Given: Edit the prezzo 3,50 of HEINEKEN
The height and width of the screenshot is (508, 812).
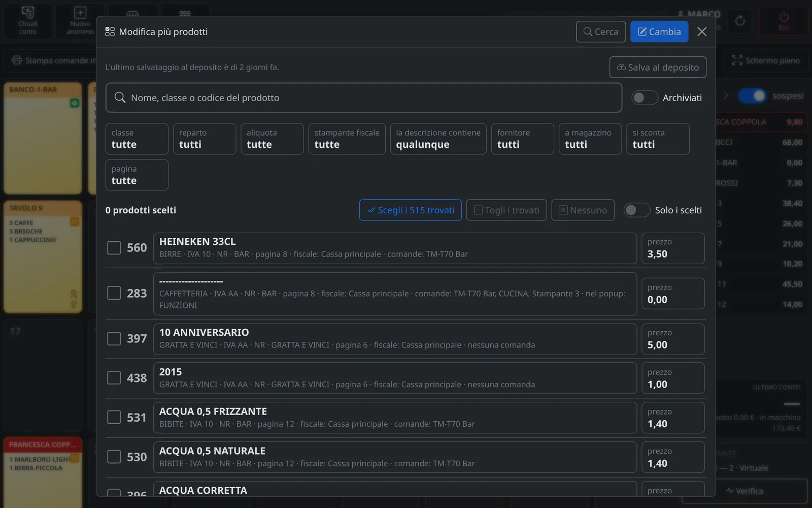Looking at the screenshot, I should pos(673,248).
